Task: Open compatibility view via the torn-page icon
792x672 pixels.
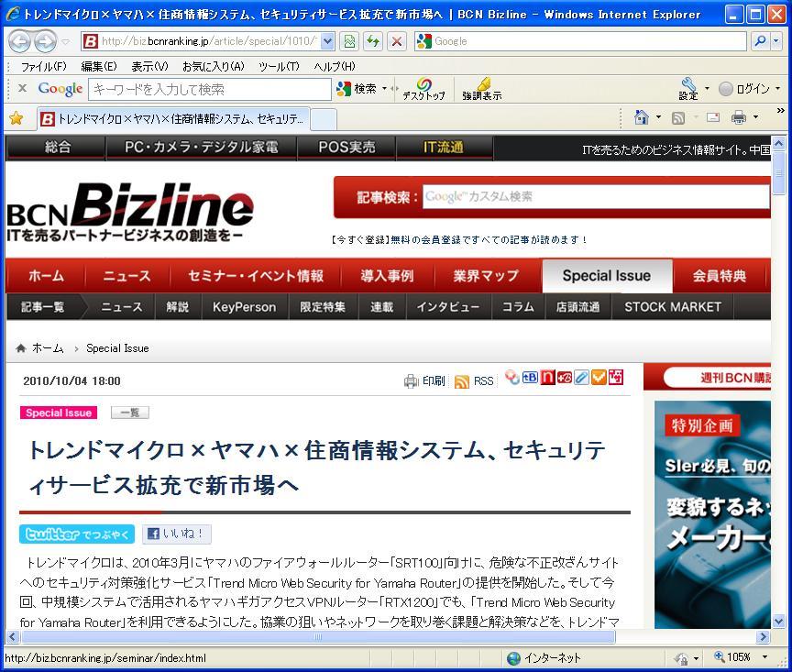Action: (x=349, y=41)
